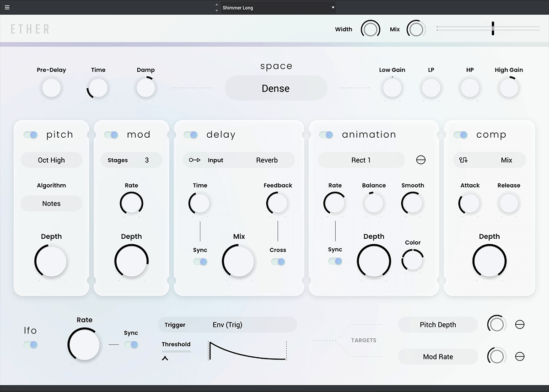Viewport: 549px width, 392px height.
Task: Click the Width knob in the header
Action: pos(370,29)
